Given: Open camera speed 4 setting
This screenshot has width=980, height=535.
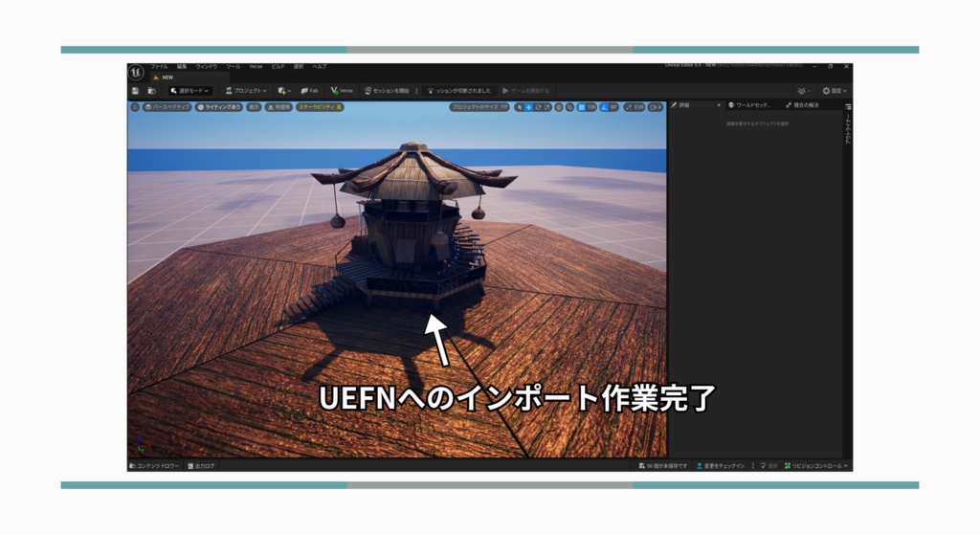Looking at the screenshot, I should click(x=656, y=107).
